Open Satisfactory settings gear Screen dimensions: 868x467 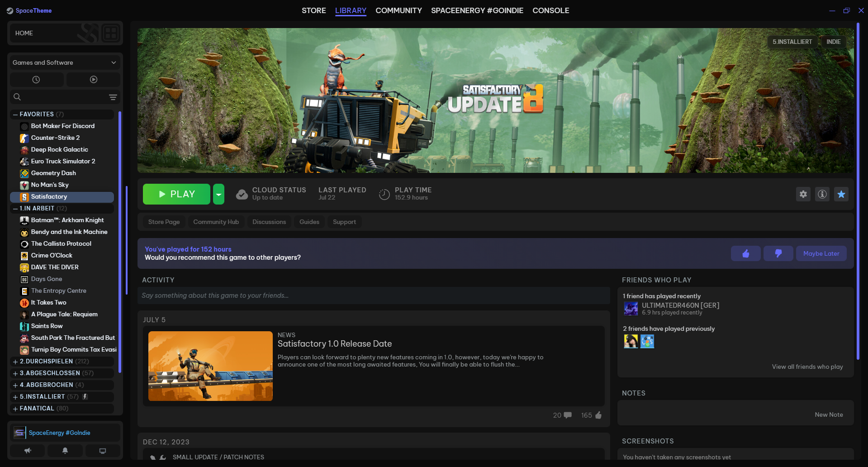(x=803, y=194)
